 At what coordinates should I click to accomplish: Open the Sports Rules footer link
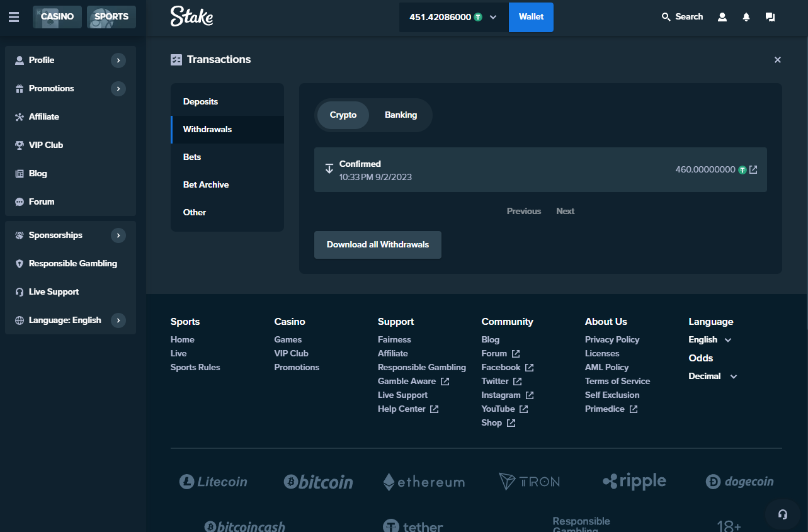click(x=195, y=368)
